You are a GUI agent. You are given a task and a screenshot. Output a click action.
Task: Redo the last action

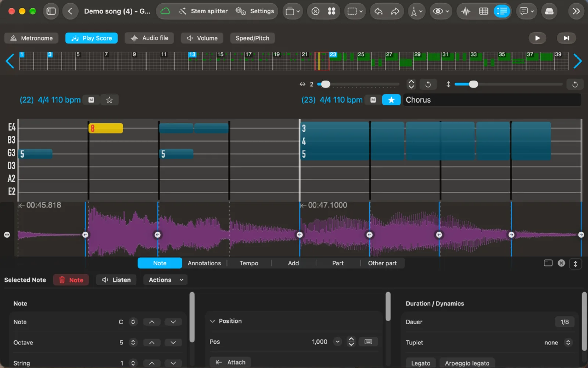coord(395,11)
